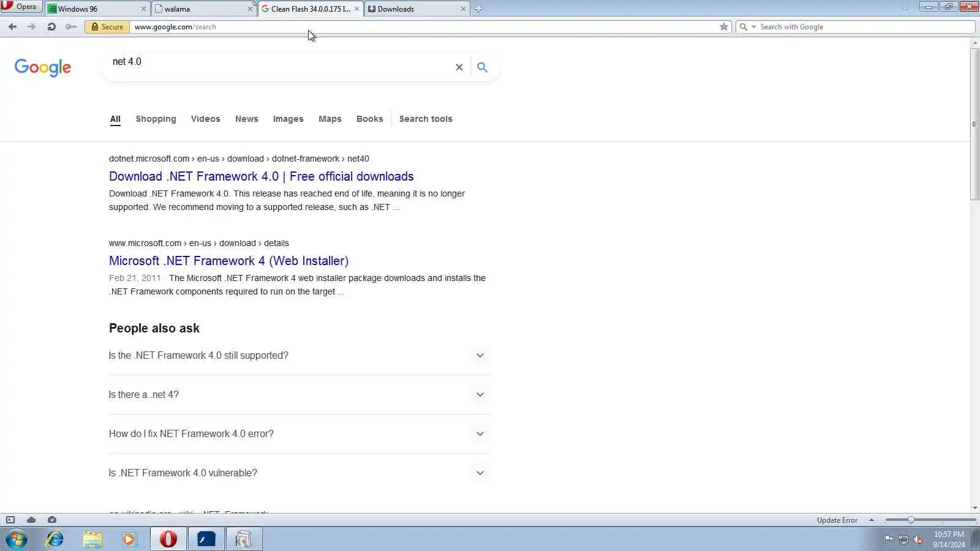Bookmark this page with the star icon
This screenshot has height=551, width=980.
[724, 27]
